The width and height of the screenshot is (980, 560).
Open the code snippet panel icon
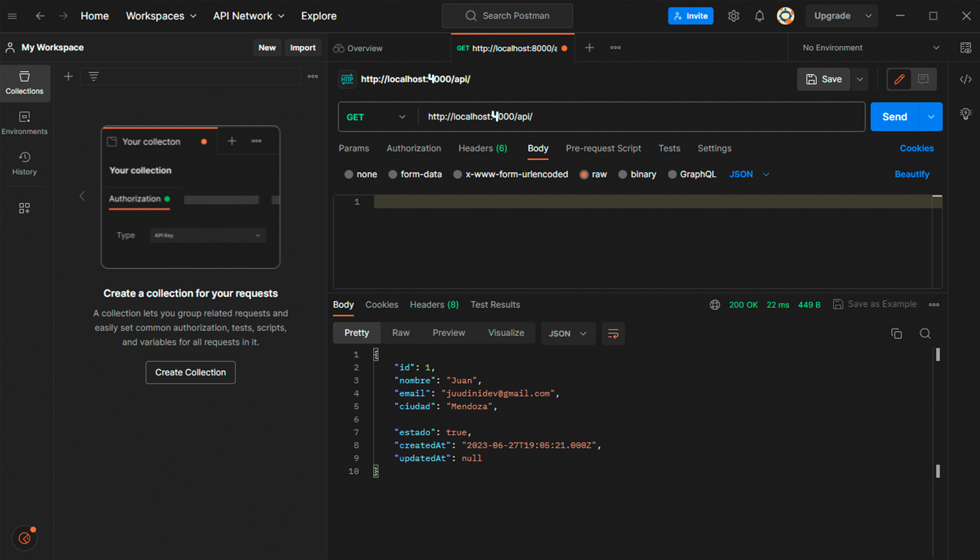coord(965,79)
